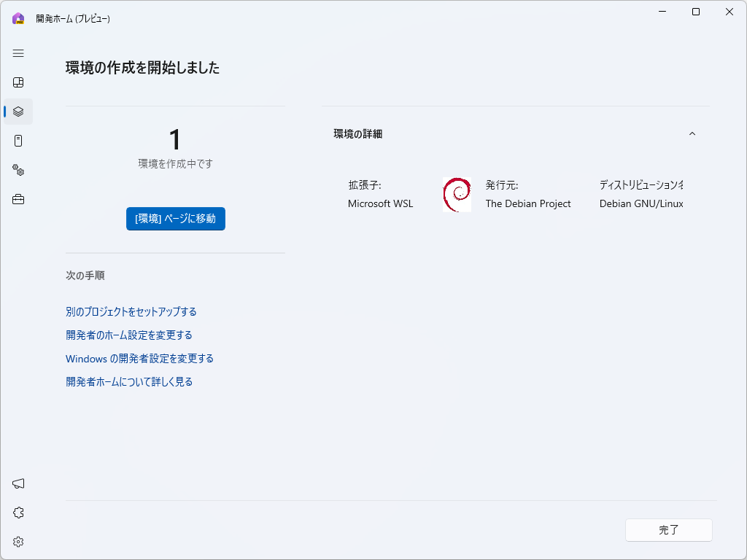Open Settings via the gear icon
Viewport: 747px width, 560px height.
pyautogui.click(x=18, y=541)
